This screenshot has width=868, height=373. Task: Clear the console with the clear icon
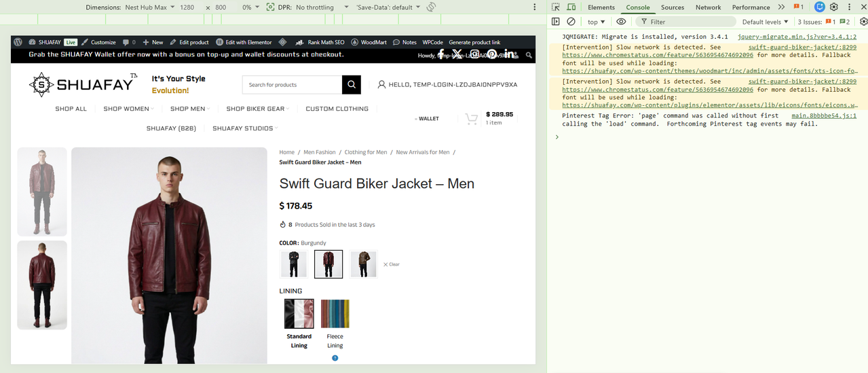(571, 22)
